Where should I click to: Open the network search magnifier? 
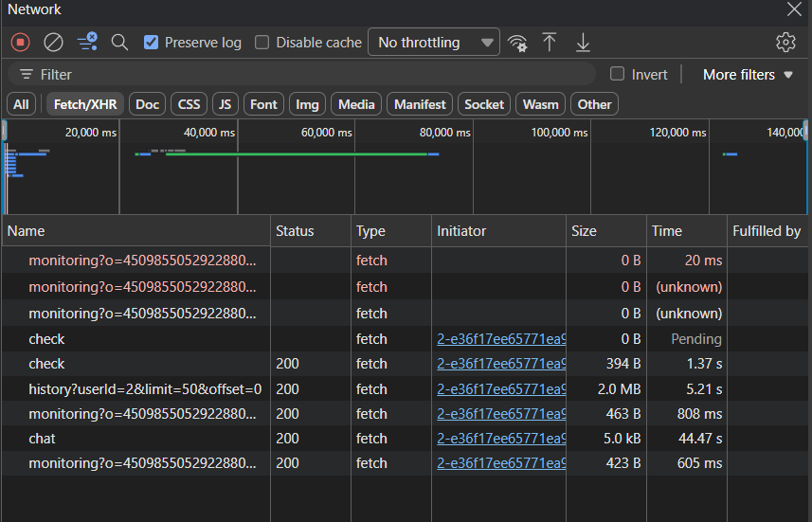coord(119,42)
